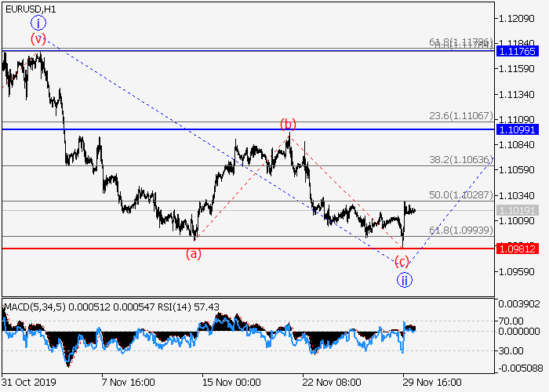Select the 23.6 (1.11067) Fibonacci level label
The width and height of the screenshot is (549, 392).
click(x=461, y=115)
